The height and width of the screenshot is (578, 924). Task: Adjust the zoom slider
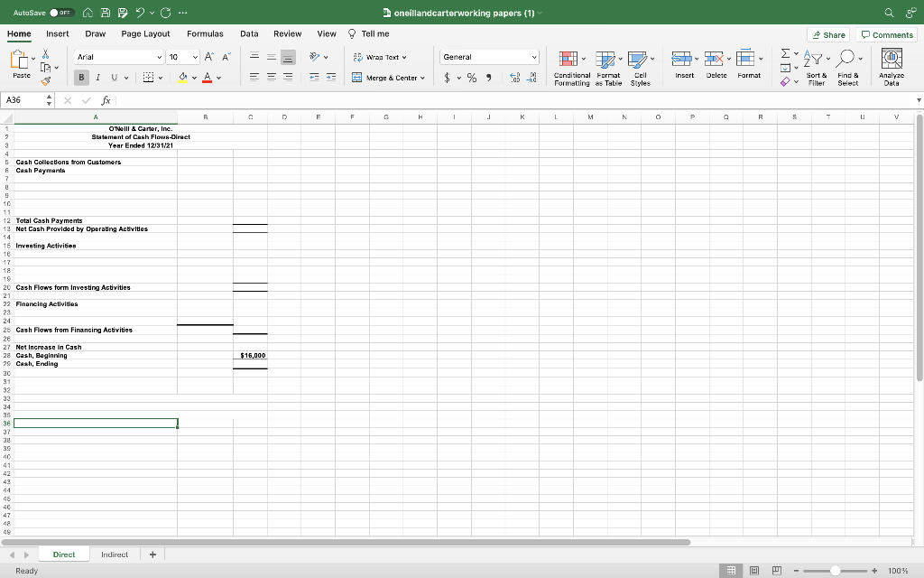coord(835,571)
